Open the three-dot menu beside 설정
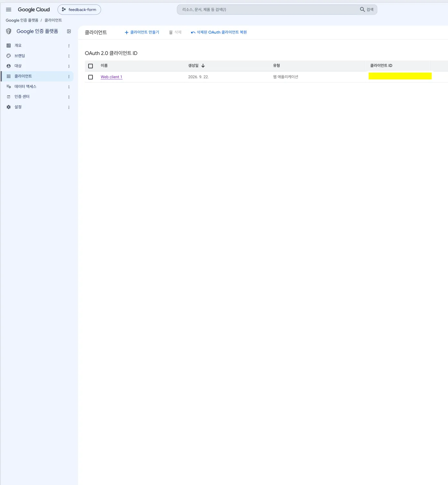Screen dimensions: 448x485 coord(69,107)
